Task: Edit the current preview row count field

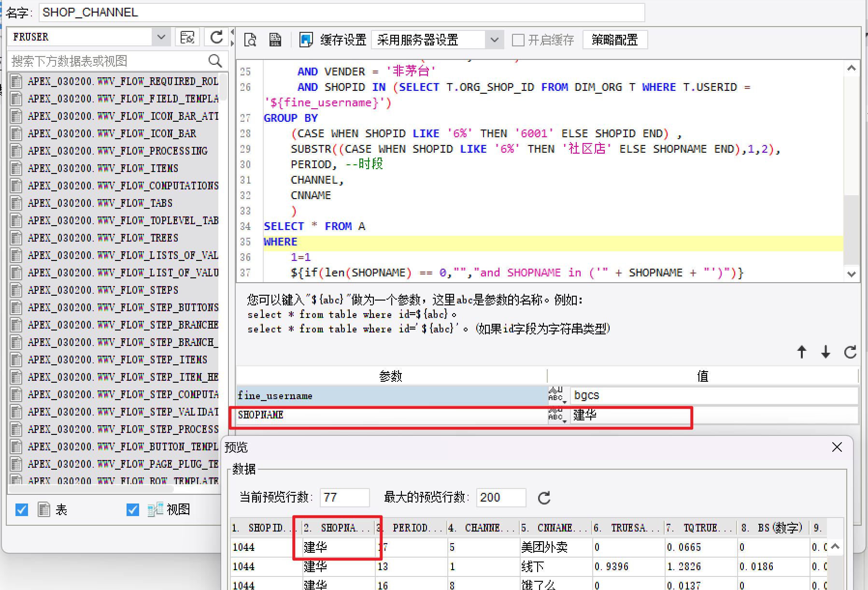Action: tap(344, 497)
